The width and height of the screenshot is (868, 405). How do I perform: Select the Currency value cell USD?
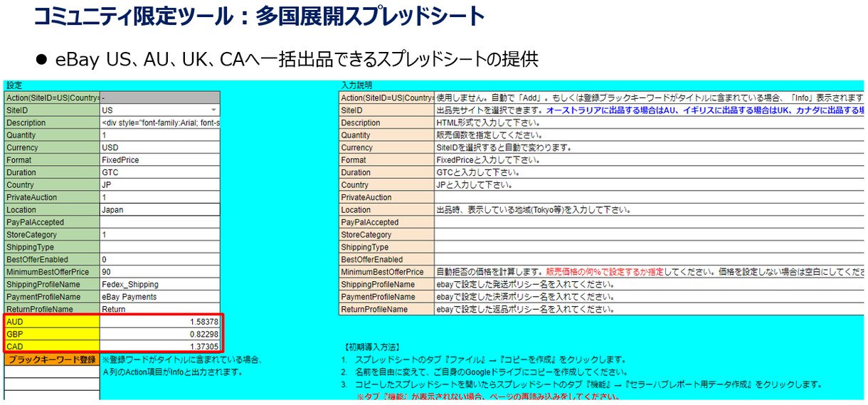click(160, 147)
